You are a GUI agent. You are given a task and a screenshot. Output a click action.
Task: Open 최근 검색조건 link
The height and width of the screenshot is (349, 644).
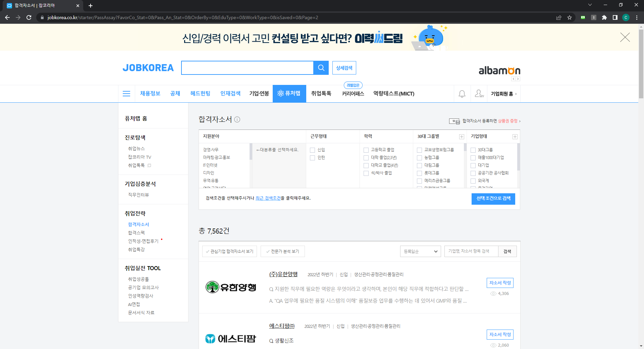(x=268, y=198)
